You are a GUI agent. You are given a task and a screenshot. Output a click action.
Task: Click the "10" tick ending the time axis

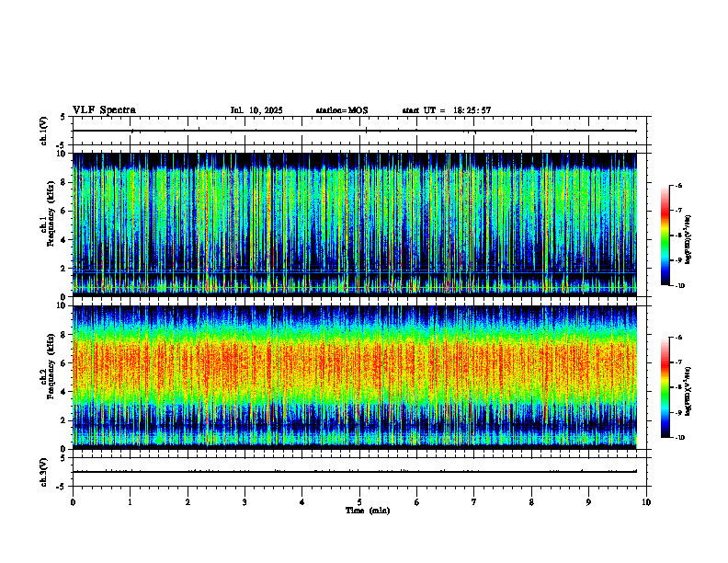point(646,502)
